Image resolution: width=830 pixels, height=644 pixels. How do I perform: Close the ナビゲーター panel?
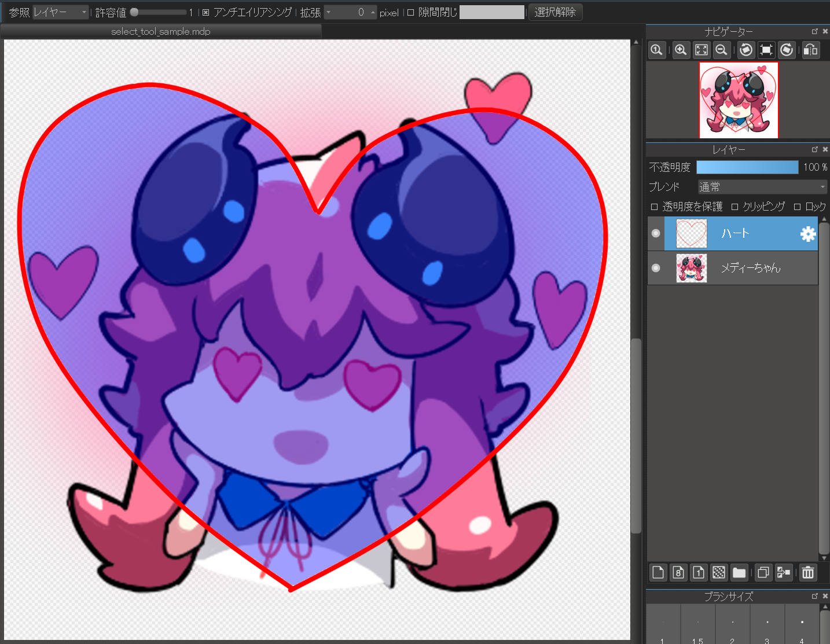825,31
